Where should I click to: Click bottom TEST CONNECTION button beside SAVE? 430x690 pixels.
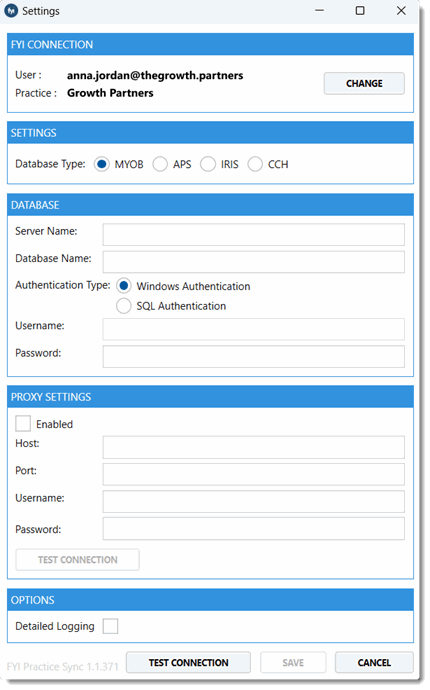(188, 662)
